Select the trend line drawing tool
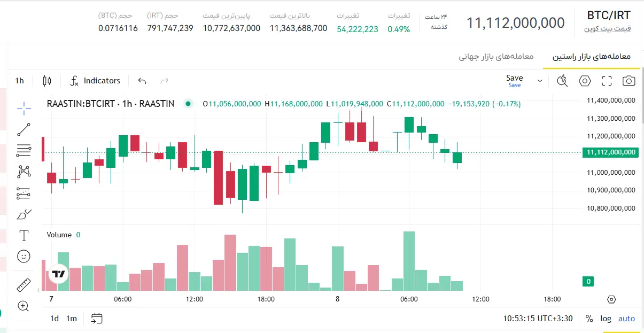The height and width of the screenshot is (333, 644). (x=24, y=129)
